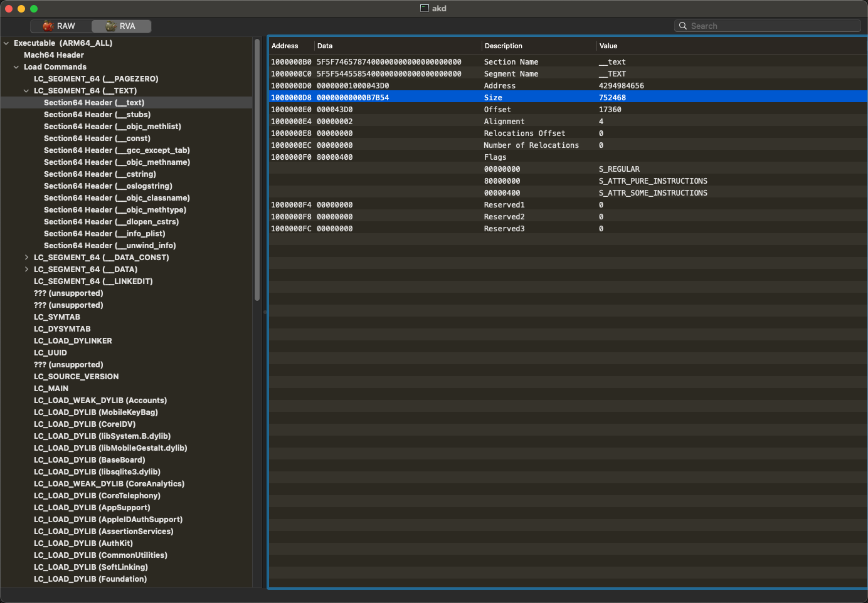Select the Segment Name table row

point(568,74)
